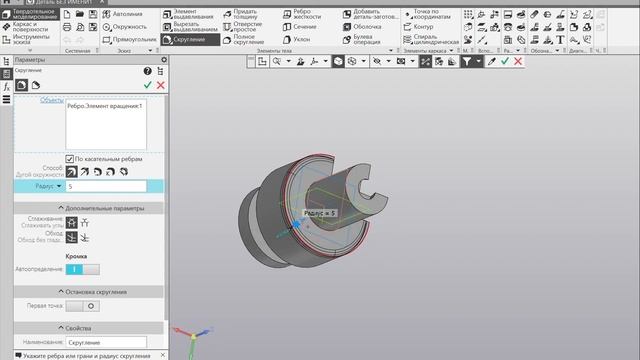Open the fx variables sidebar tab
The image size is (640, 360).
point(6,87)
